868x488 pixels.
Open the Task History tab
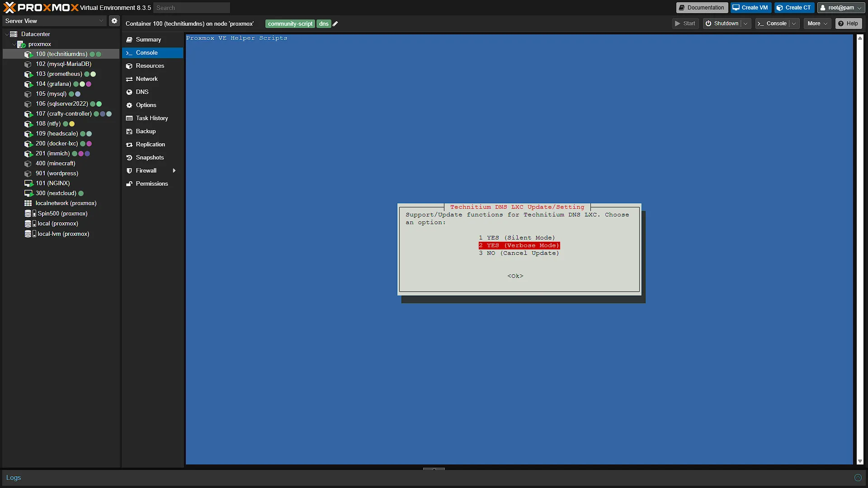coord(152,118)
